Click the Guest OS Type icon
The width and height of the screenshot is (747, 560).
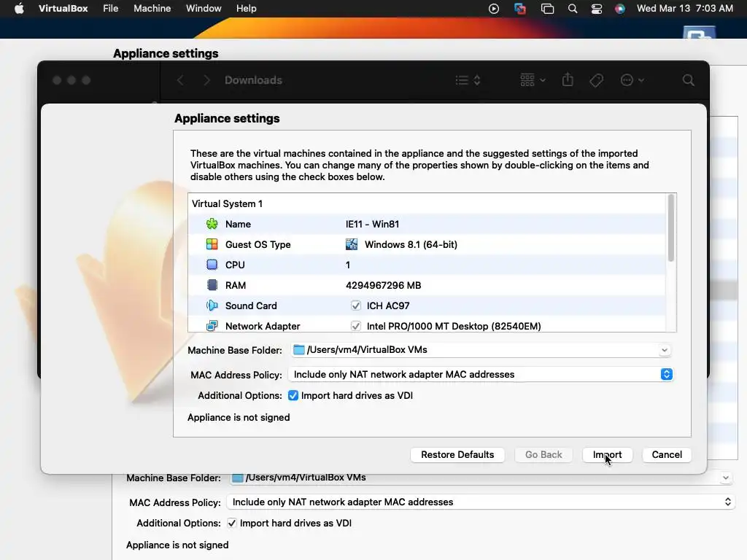(x=212, y=244)
